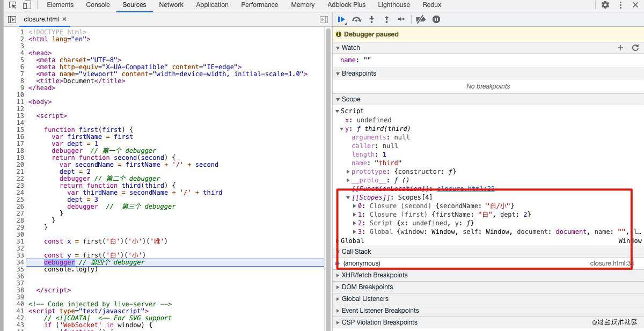Switch to the Elements tab
The height and width of the screenshot is (331, 644).
[60, 5]
